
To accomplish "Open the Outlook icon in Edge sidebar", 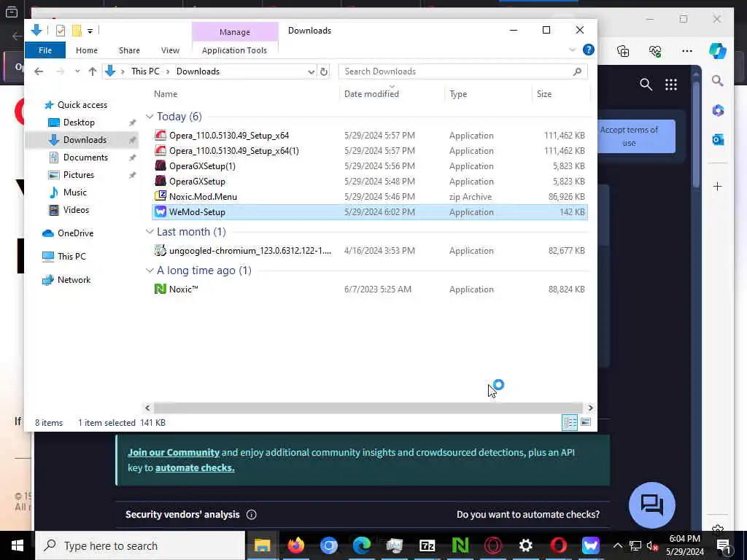I will point(718,139).
